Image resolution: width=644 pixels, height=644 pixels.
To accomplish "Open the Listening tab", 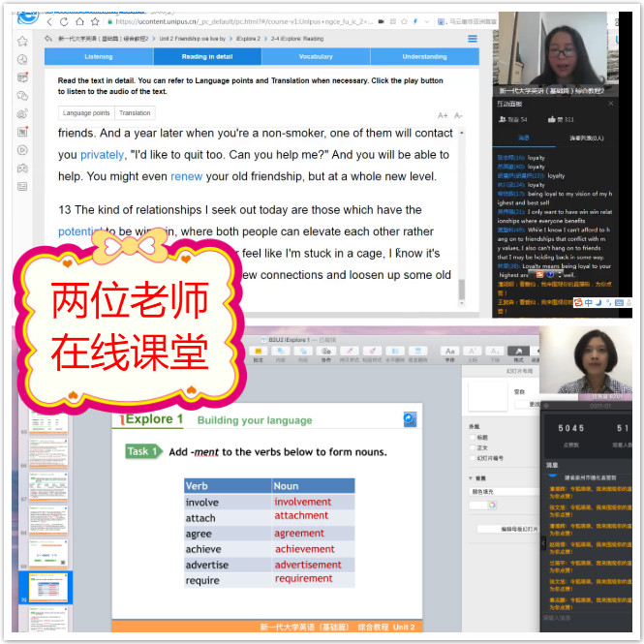I will pos(98,57).
